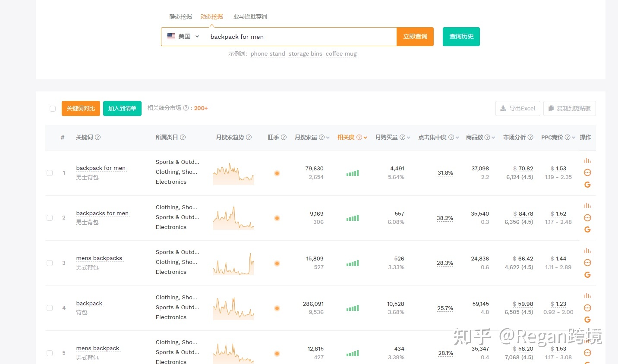Image resolution: width=618 pixels, height=364 pixels.
Task: Switch to 静态挖掘 tab
Action: [180, 16]
